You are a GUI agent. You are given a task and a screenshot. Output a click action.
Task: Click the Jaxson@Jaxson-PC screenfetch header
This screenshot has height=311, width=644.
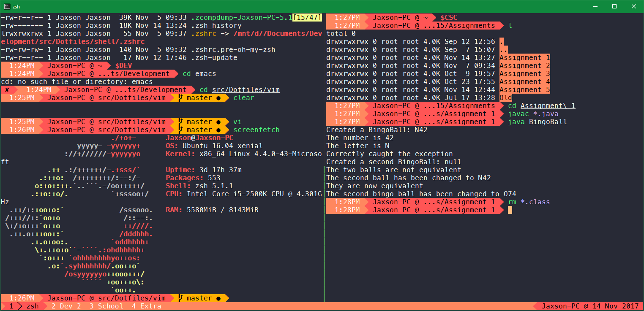[x=199, y=138]
